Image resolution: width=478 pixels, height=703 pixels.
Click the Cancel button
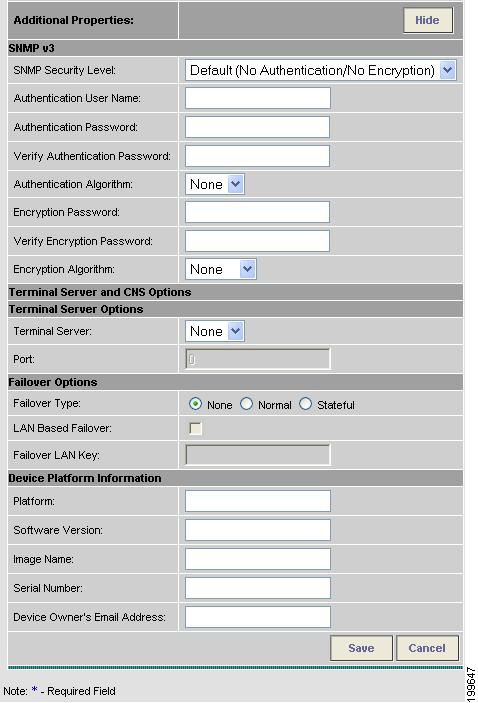pyautogui.click(x=427, y=648)
